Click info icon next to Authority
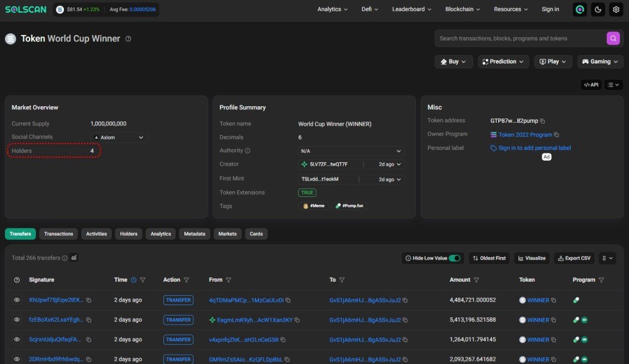Image resolution: width=629 pixels, height=364 pixels. click(x=248, y=151)
